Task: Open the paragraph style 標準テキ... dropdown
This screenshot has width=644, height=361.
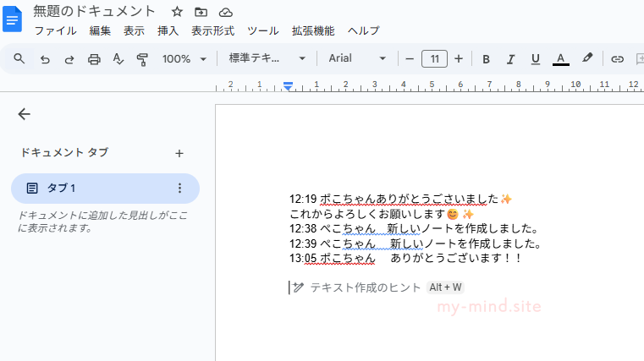Action: pyautogui.click(x=267, y=58)
